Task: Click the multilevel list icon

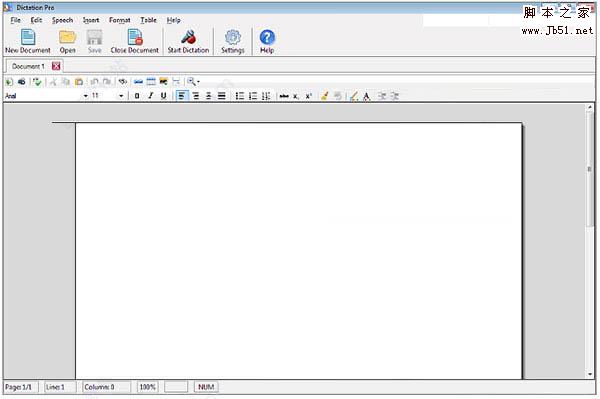Action: click(266, 96)
